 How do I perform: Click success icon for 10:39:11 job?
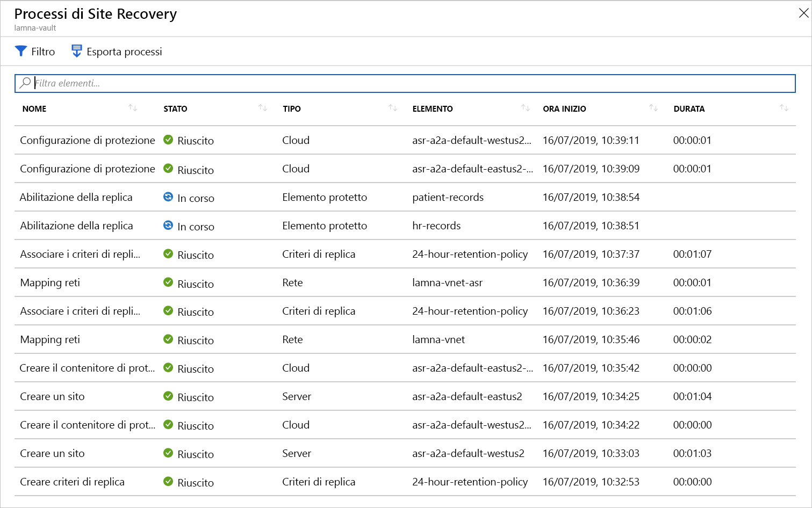click(x=168, y=140)
